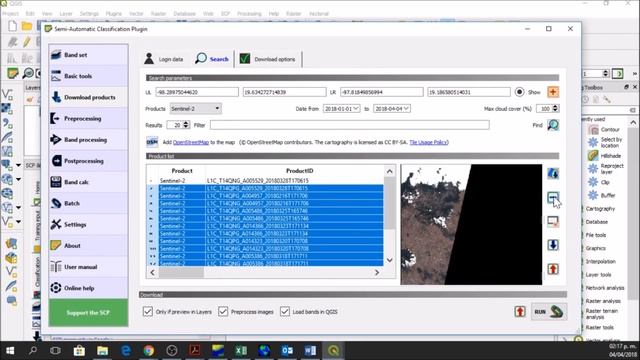The image size is (640, 360).
Task: Click the UL longitude input field
Action: click(x=197, y=92)
